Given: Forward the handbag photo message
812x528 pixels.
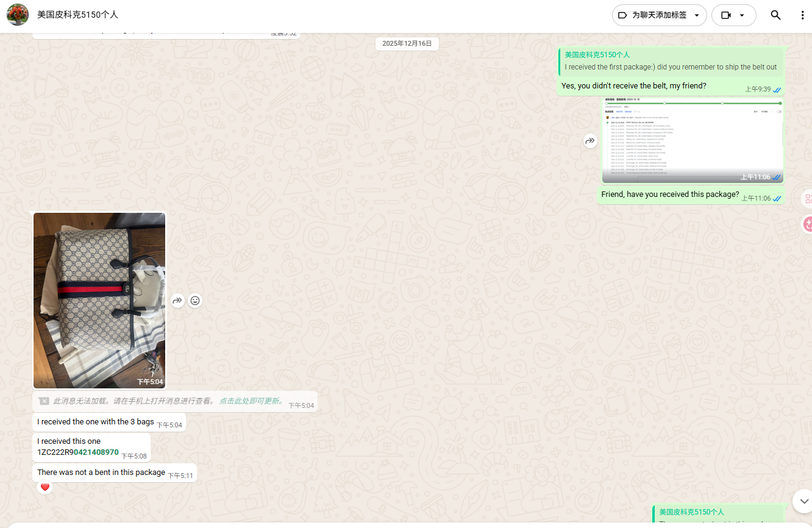Looking at the screenshot, I should [x=177, y=301].
